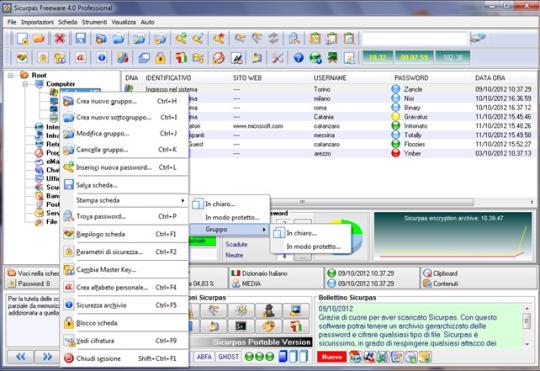Click the red letter 'a' alphabet toolbar icon
Screen dimensions: 540x371
(80, 58)
